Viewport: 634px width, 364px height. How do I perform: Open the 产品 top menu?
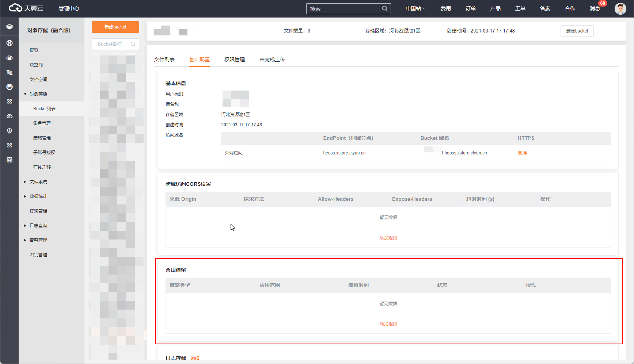tap(496, 8)
